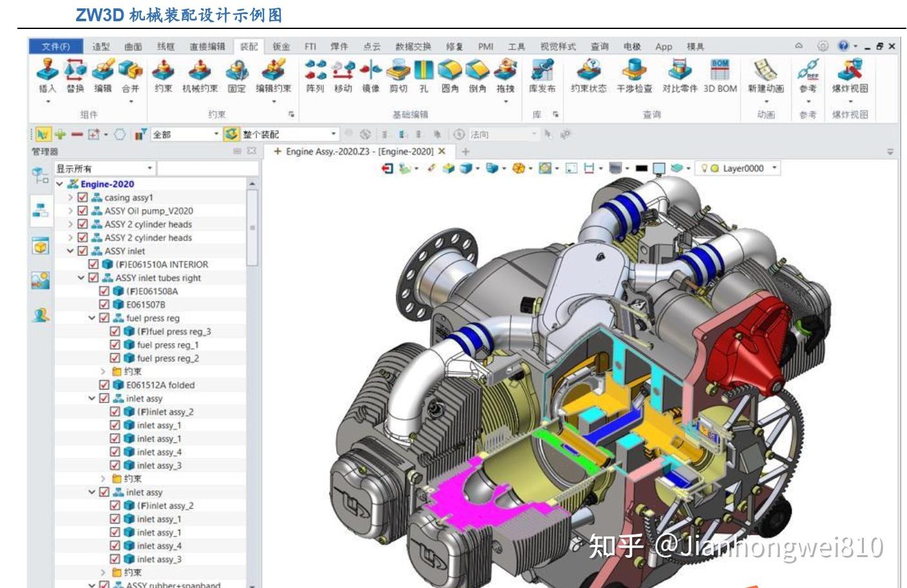Image resolution: width=907 pixels, height=588 pixels.
Task: Click the black color swatch in view toolbar
Action: tap(641, 168)
